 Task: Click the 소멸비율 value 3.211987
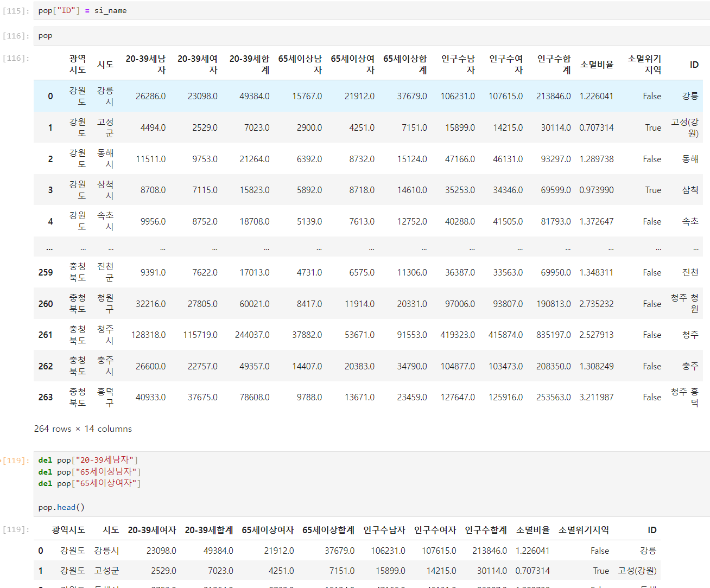(x=597, y=397)
